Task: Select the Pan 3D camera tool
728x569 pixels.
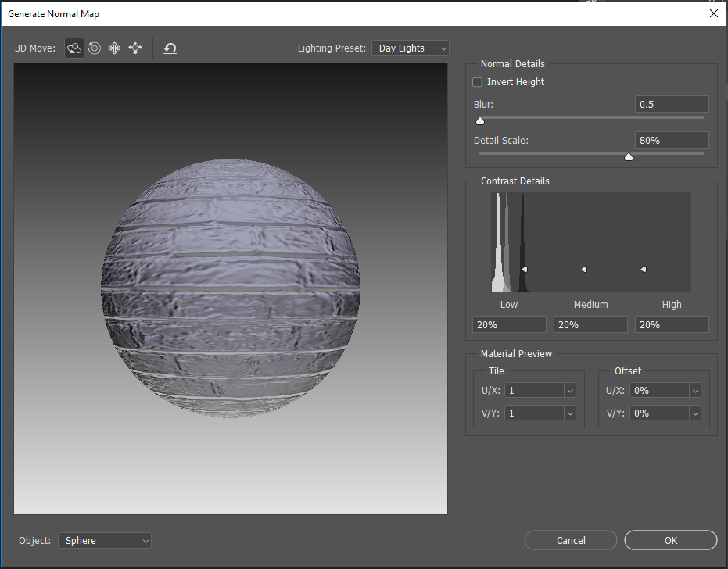Action: tap(114, 48)
